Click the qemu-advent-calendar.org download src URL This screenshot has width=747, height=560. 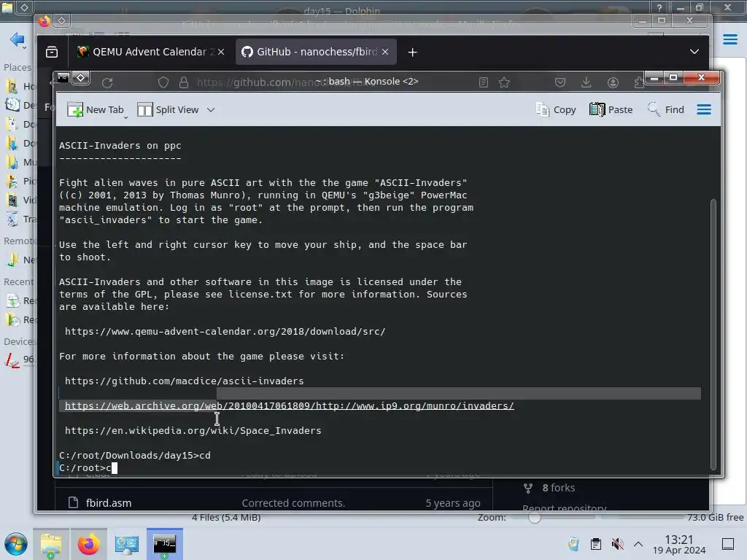(x=225, y=332)
